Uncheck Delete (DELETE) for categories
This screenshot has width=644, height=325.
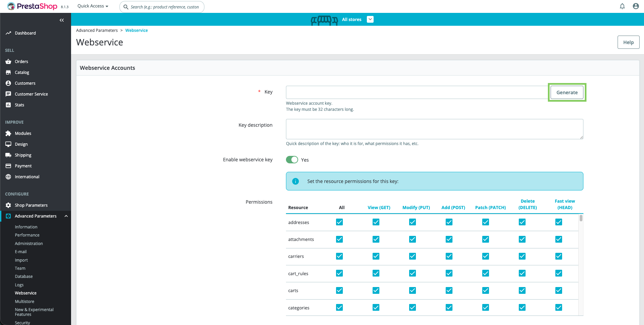[522, 308]
